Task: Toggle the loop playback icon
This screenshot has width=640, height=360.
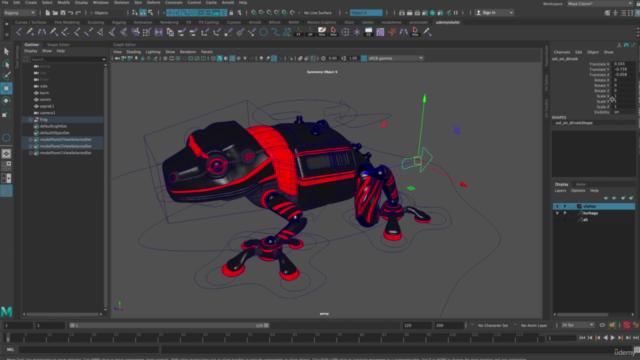Action: pos(602,325)
